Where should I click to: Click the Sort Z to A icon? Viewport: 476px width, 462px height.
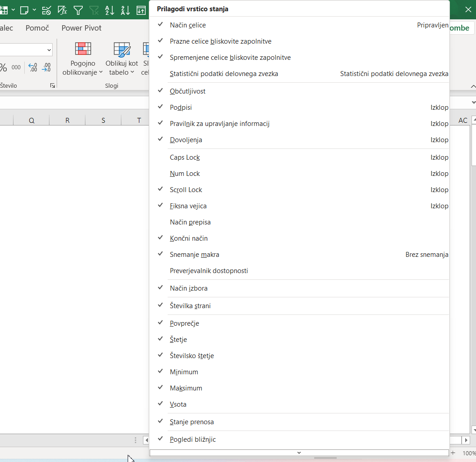coord(125,10)
